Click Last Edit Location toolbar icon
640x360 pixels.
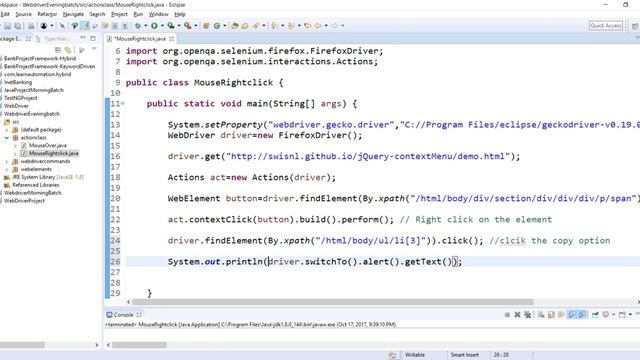[x=307, y=26]
